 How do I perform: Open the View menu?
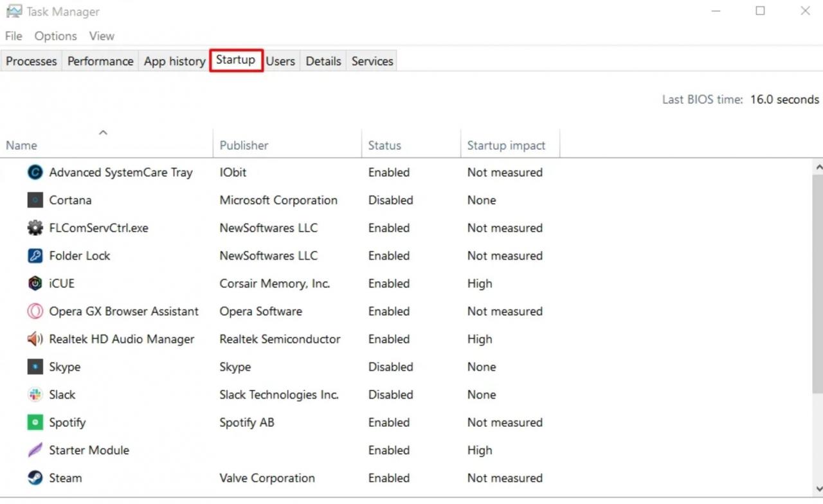click(x=102, y=36)
